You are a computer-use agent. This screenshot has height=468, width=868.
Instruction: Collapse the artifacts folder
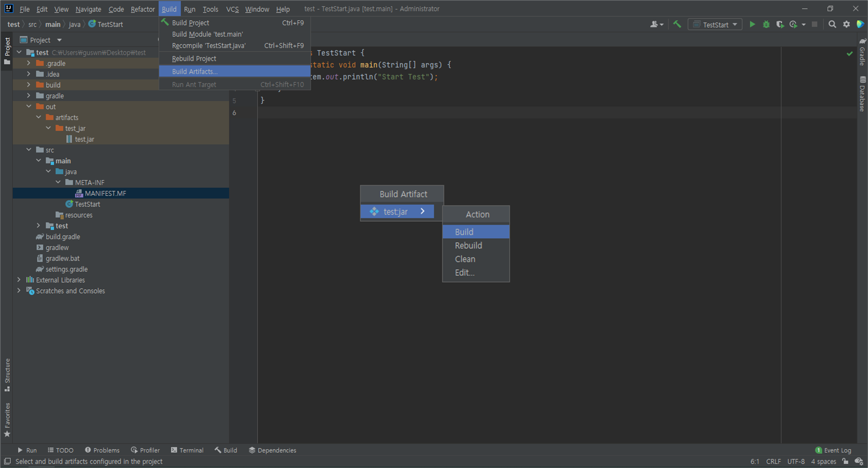point(39,117)
